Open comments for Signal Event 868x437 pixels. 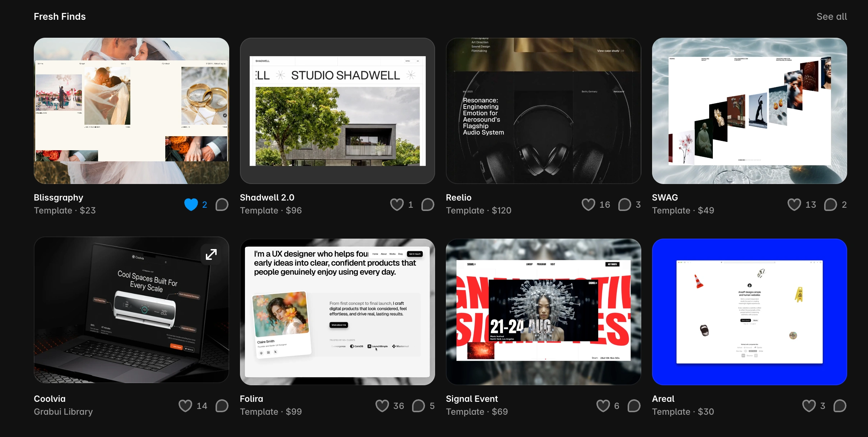coord(634,406)
